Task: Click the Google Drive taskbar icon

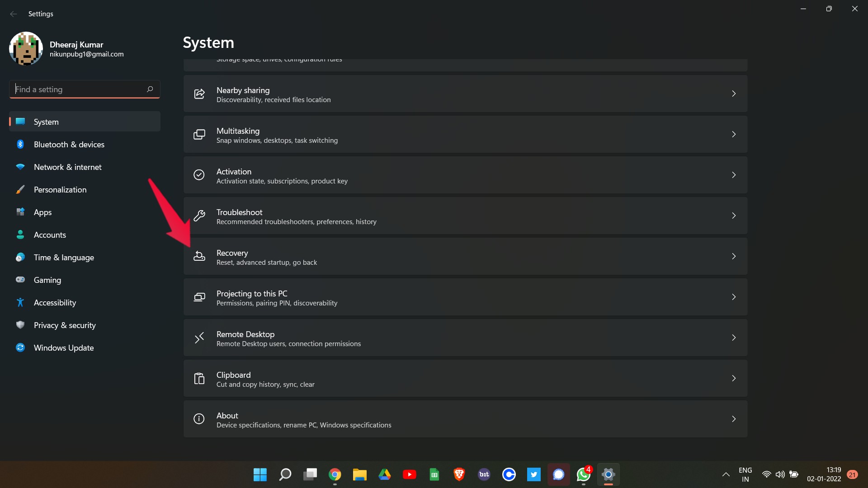Action: click(385, 474)
